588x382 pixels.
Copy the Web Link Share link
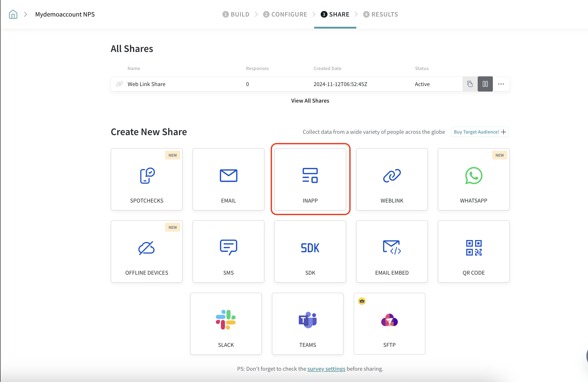470,84
